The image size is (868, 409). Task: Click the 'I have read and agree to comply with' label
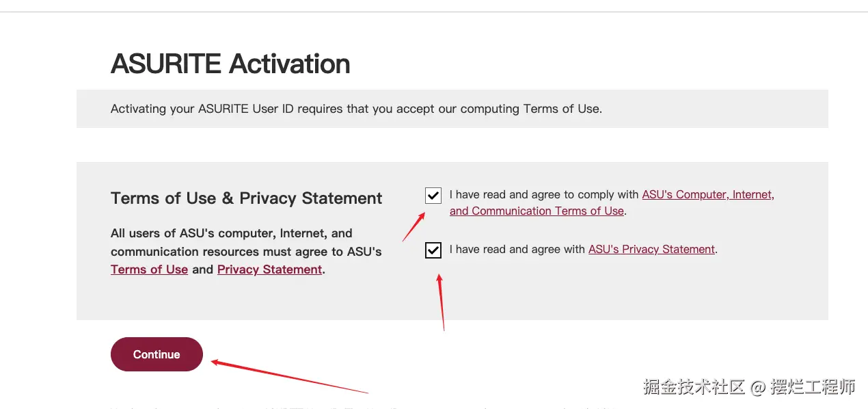[x=544, y=195]
